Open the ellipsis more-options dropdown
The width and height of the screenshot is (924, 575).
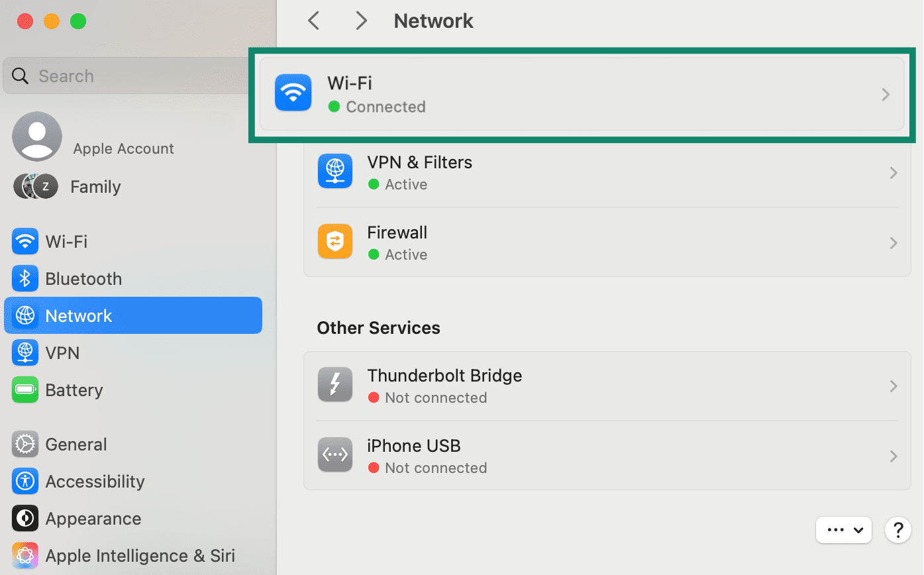844,530
